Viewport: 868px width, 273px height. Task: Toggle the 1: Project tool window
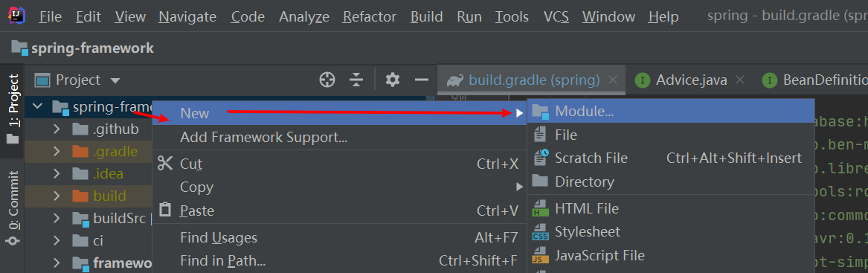tap(12, 109)
